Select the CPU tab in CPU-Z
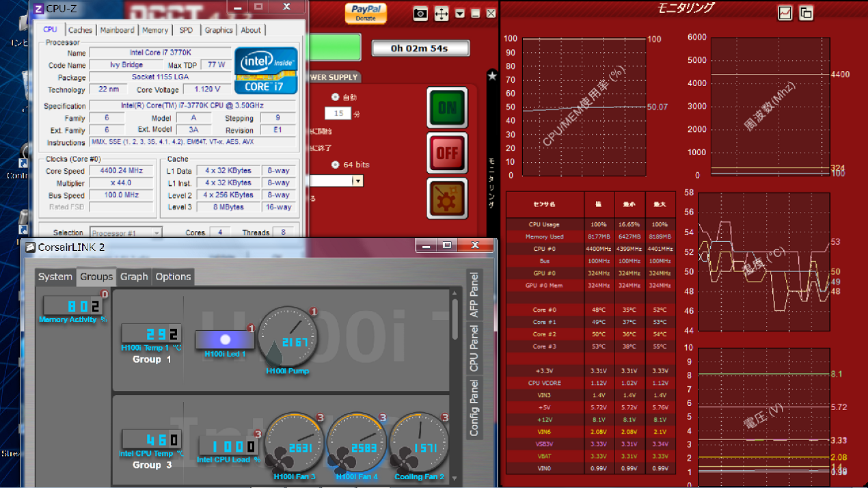 (51, 30)
